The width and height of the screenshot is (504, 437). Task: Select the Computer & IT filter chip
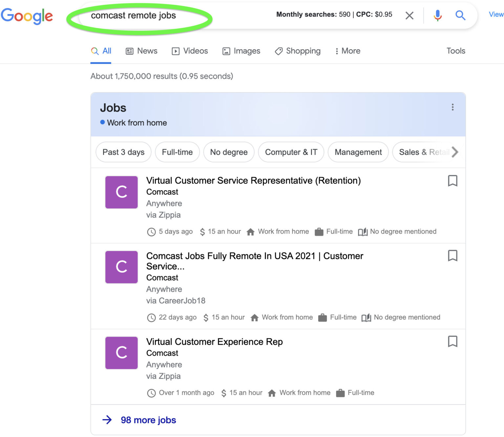pos(291,152)
